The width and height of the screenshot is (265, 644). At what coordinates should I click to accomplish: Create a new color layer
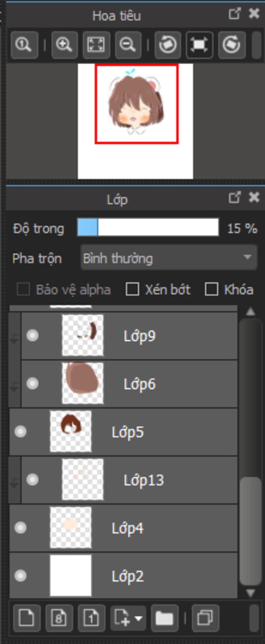pos(27,618)
